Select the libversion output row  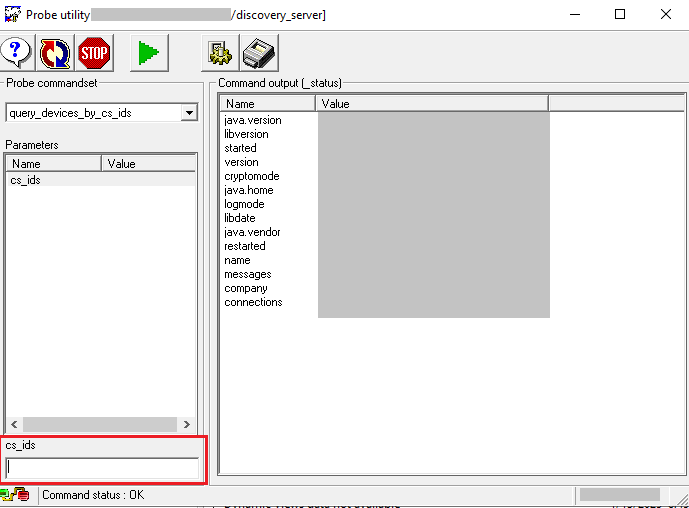[x=246, y=134]
